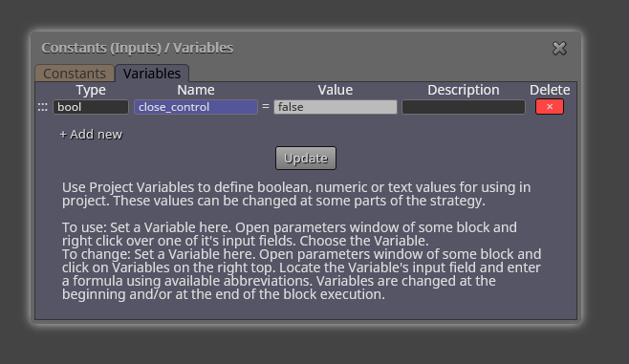This screenshot has height=364, width=629.
Task: Delete the close_control variable with red X
Action: (550, 107)
